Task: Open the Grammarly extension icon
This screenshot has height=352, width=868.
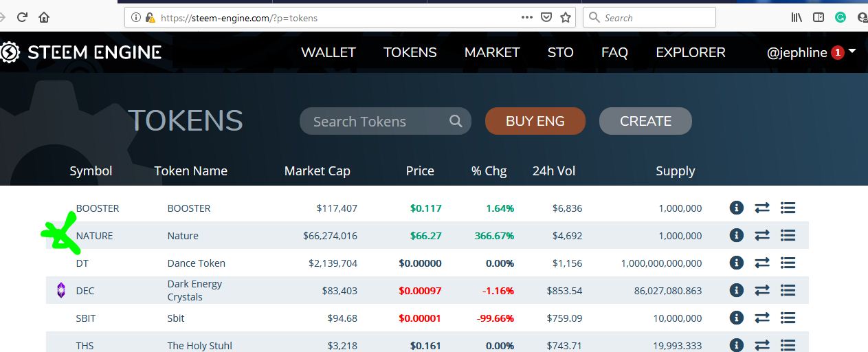Action: point(840,18)
